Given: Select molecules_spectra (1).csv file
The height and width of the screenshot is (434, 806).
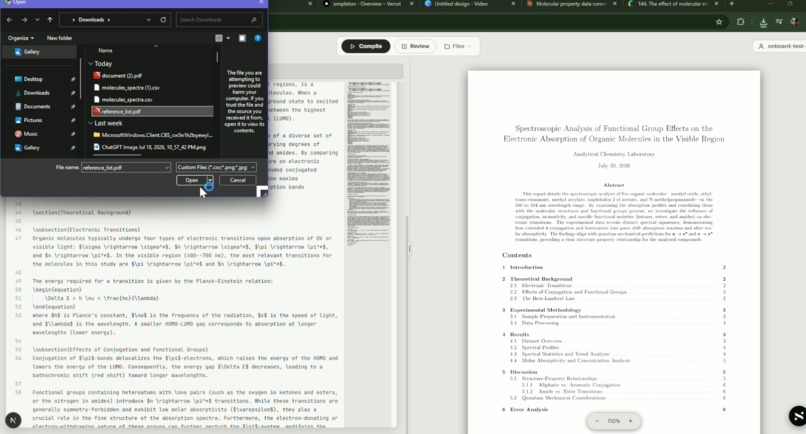Looking at the screenshot, I should coord(131,87).
